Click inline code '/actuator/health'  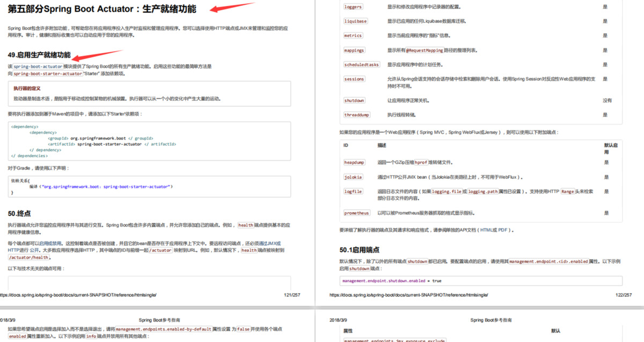pos(29,257)
